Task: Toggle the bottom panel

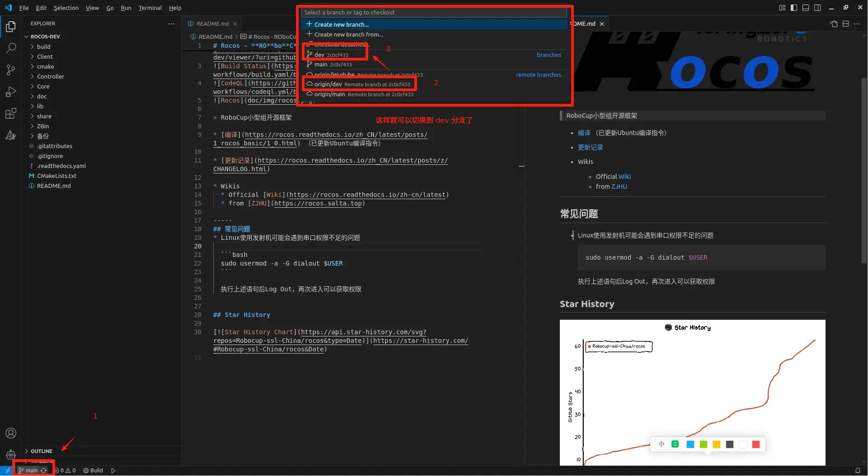Action: tap(806, 8)
